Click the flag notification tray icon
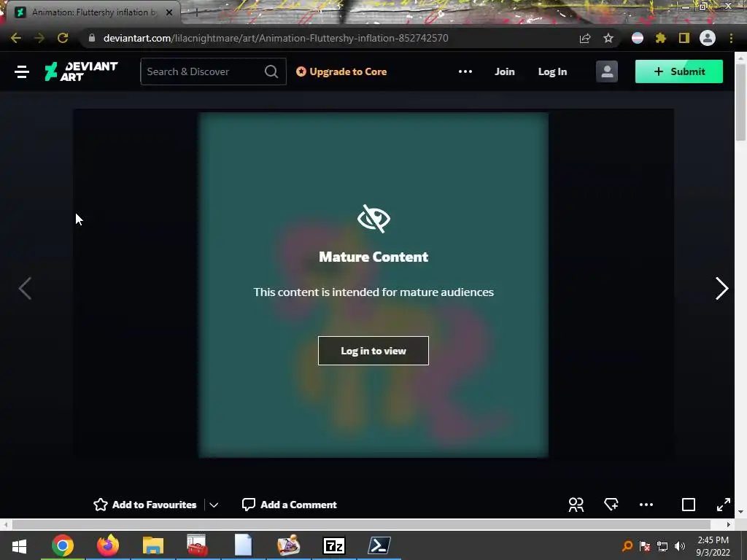747x560 pixels. click(x=645, y=545)
